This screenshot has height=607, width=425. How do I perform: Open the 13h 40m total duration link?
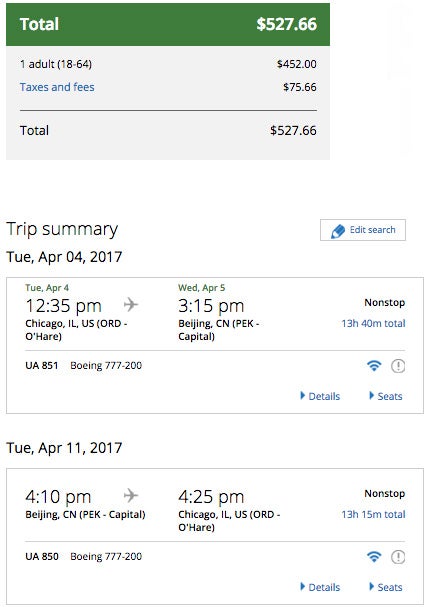point(373,323)
